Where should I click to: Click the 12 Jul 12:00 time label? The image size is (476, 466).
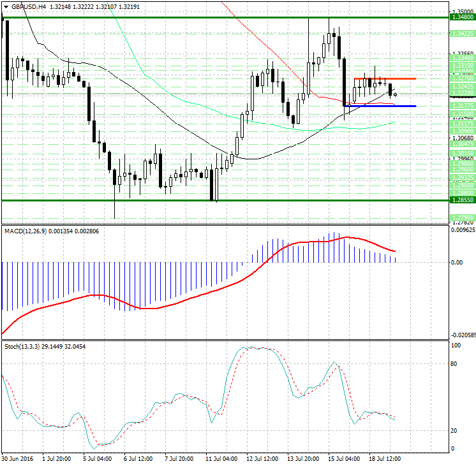pos(262,458)
